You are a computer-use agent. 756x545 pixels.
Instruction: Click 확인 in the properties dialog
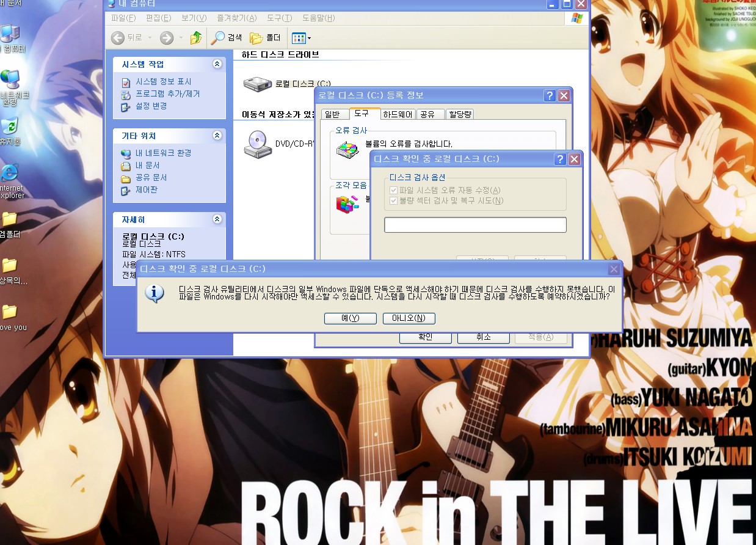(426, 337)
